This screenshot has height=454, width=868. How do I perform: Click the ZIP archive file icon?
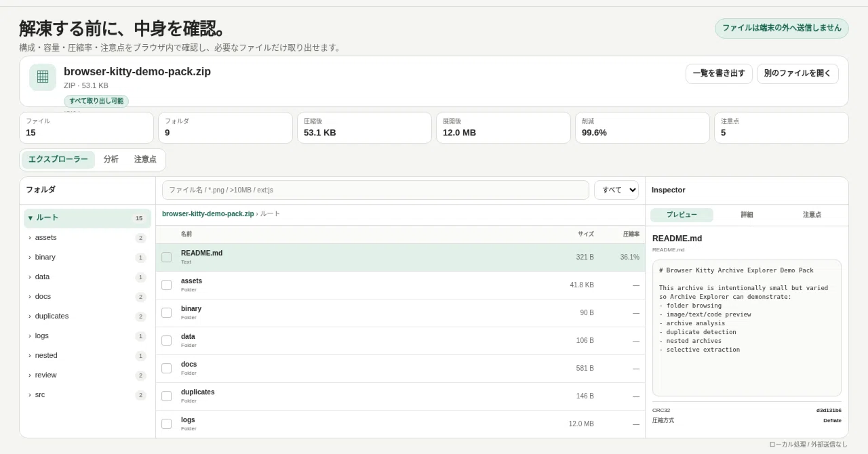click(x=43, y=77)
